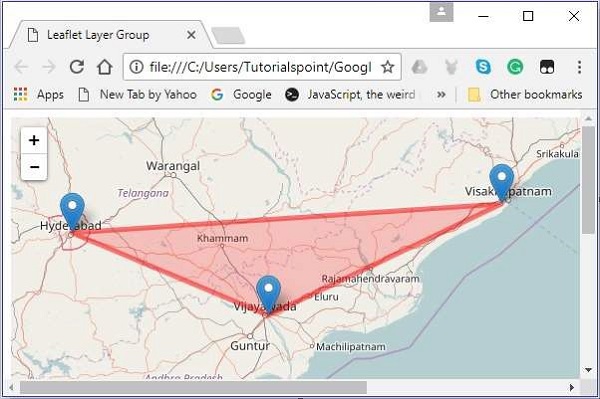Click the Warangal city label
Screen dimensions: 600x399
point(173,166)
